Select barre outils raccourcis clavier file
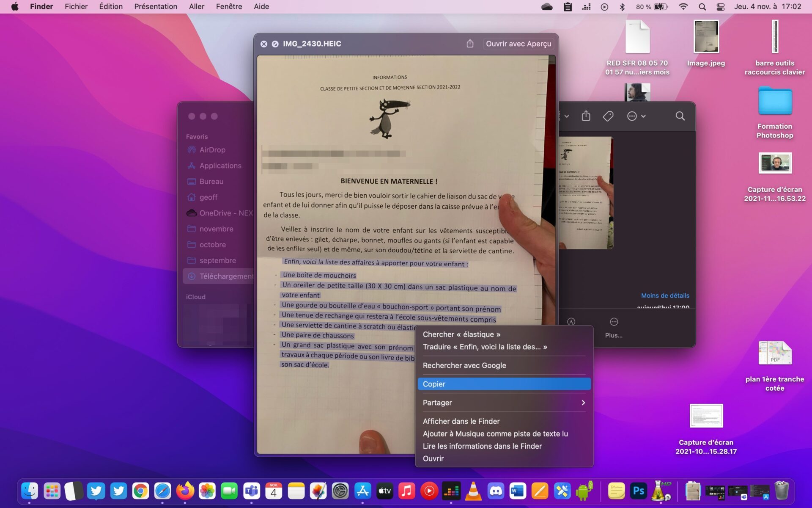Viewport: 812px width, 508px height. click(775, 47)
